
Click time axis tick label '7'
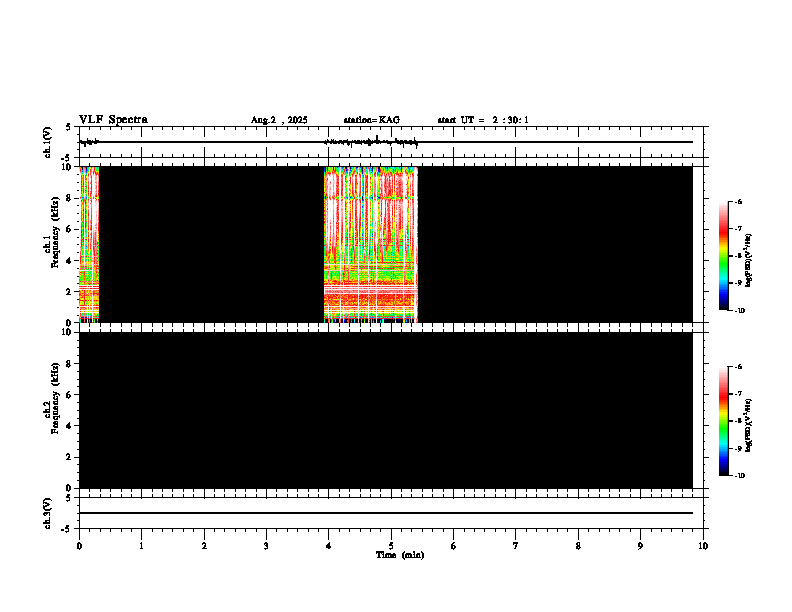(516, 546)
